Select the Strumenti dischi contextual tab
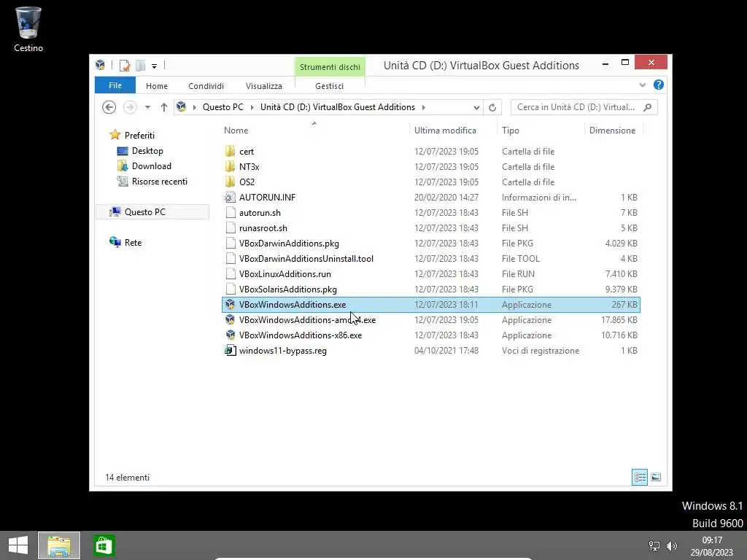This screenshot has width=747, height=560. (330, 66)
